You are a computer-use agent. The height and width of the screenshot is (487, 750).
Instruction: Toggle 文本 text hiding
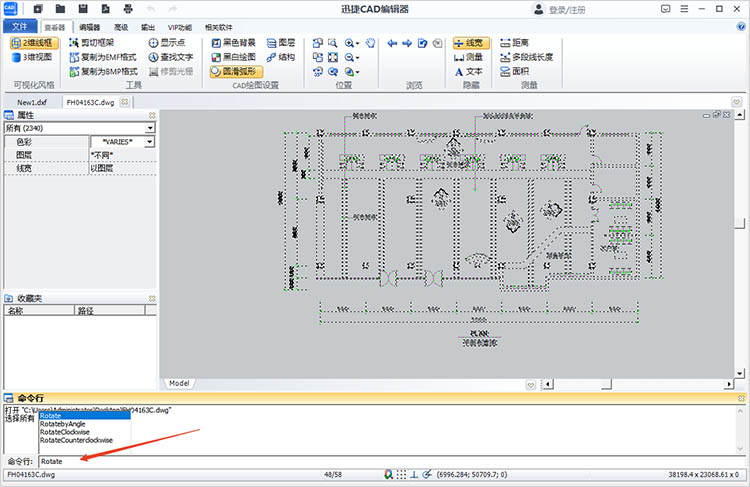(x=468, y=72)
